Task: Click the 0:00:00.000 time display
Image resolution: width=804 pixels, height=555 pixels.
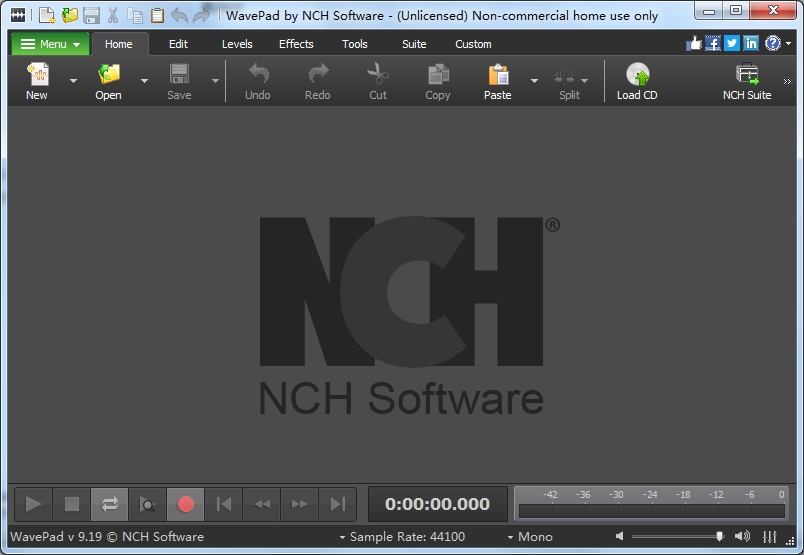Action: pyautogui.click(x=437, y=504)
